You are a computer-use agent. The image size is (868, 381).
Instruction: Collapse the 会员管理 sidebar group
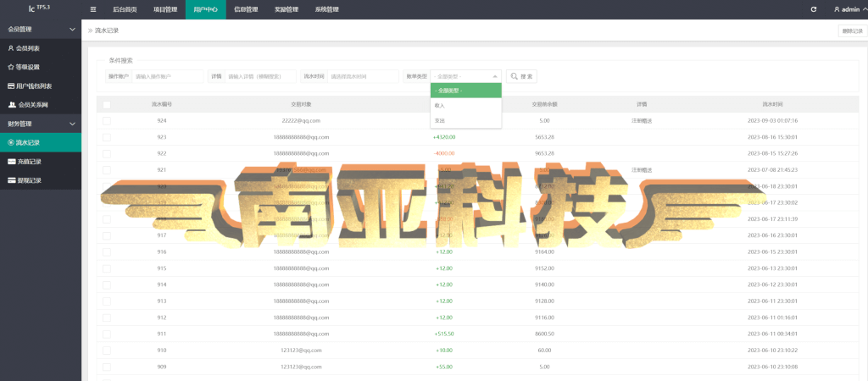[41, 30]
